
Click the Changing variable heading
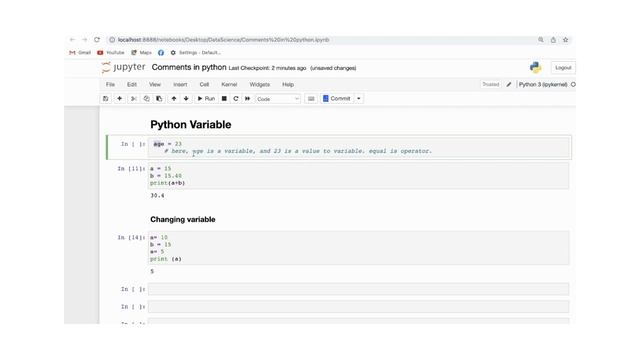[x=182, y=219]
